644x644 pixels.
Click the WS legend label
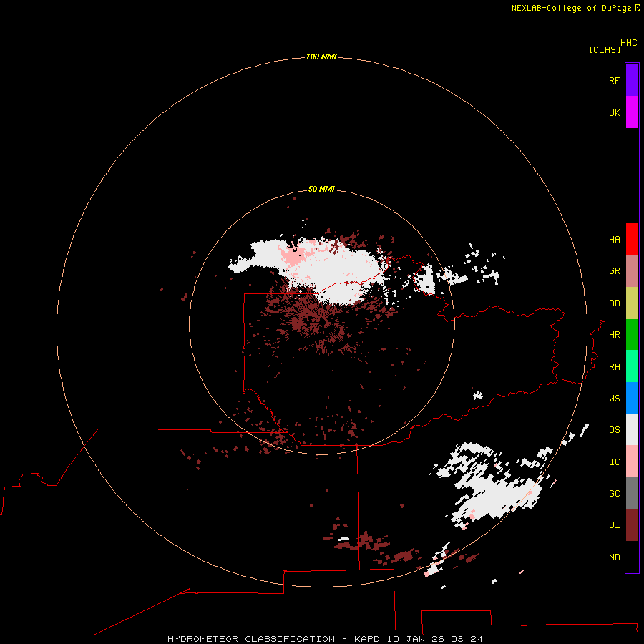pyautogui.click(x=615, y=398)
